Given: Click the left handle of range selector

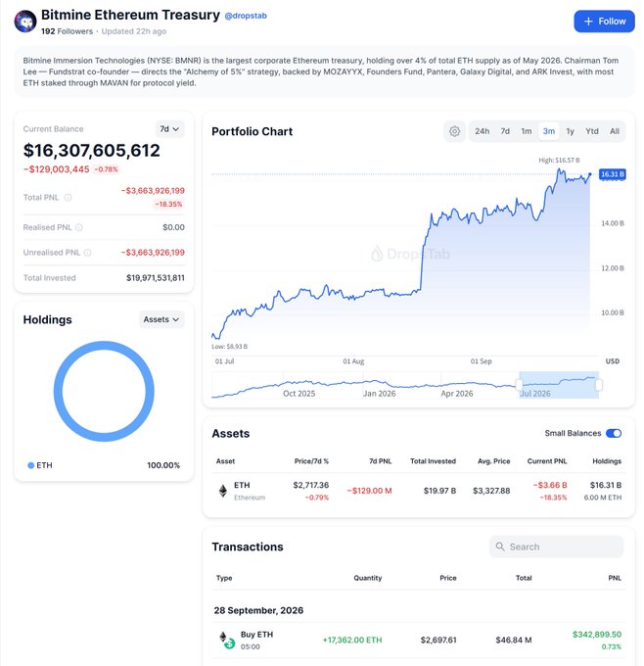Looking at the screenshot, I should pos(519,385).
